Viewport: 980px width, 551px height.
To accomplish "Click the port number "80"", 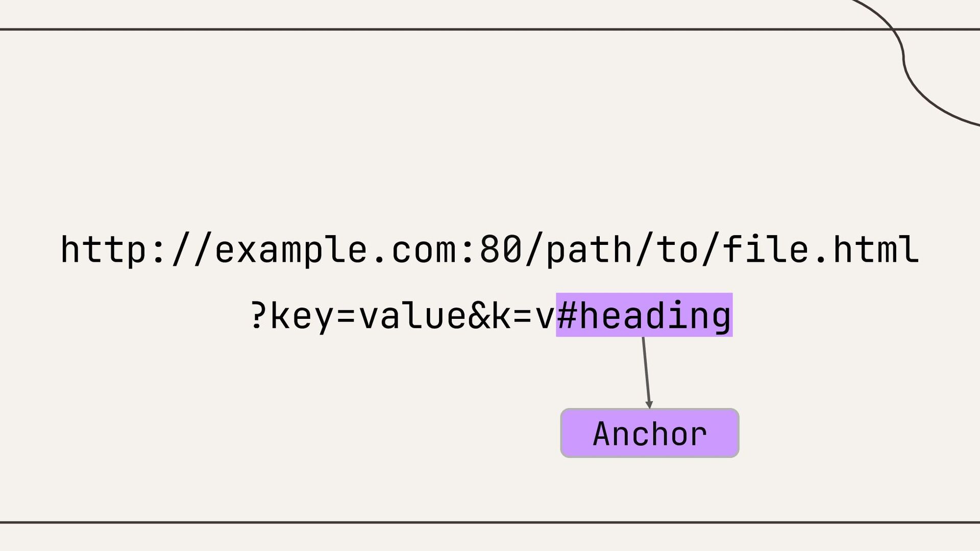I will coord(500,250).
